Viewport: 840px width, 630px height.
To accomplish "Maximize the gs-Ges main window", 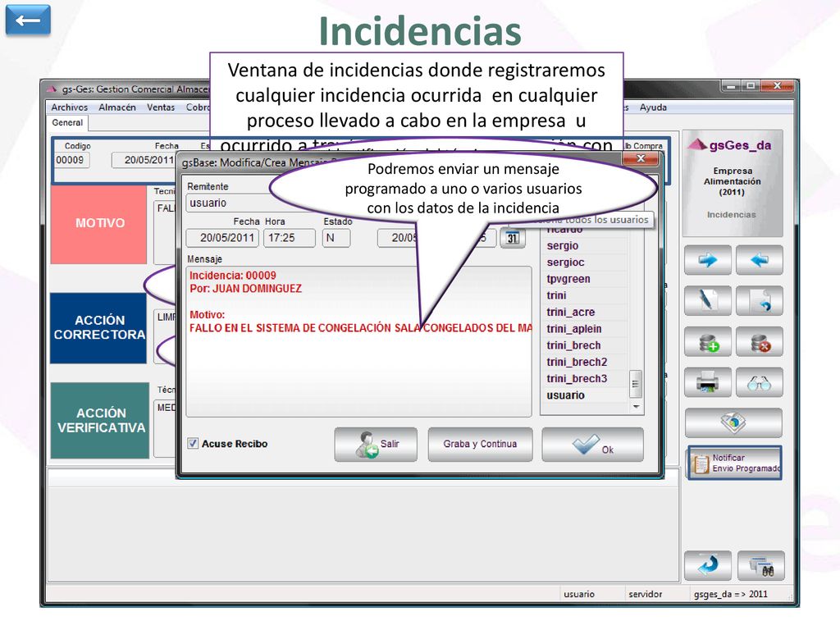I will coord(750,85).
